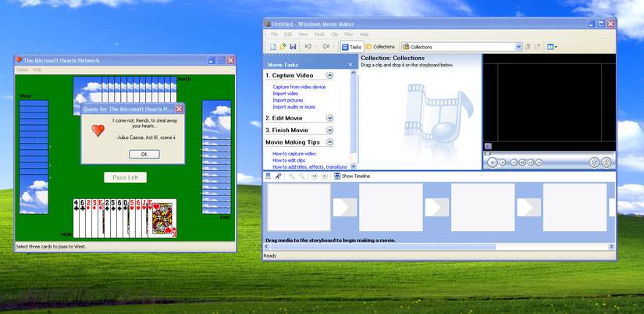Viewport: 644px width, 314px height.
Task: Open the Tools menu in Movie Maker
Action: (x=319, y=34)
